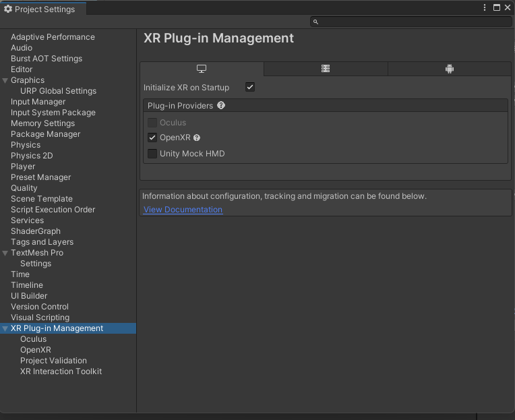Screen dimensions: 515x420
Task: Uncheck the OpenXR plug-in provider
Action: click(152, 138)
